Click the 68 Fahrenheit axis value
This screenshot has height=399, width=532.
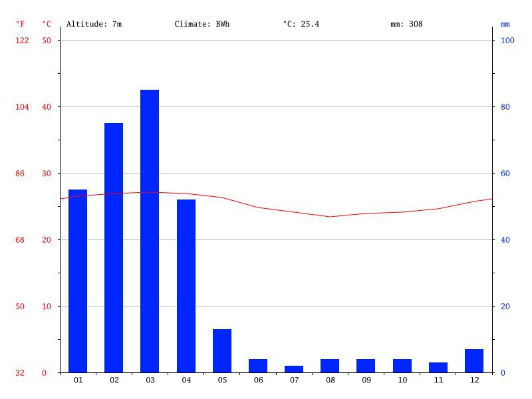tap(20, 240)
